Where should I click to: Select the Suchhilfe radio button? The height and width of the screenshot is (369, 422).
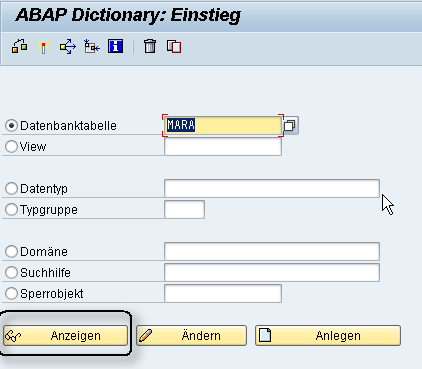pos(11,272)
